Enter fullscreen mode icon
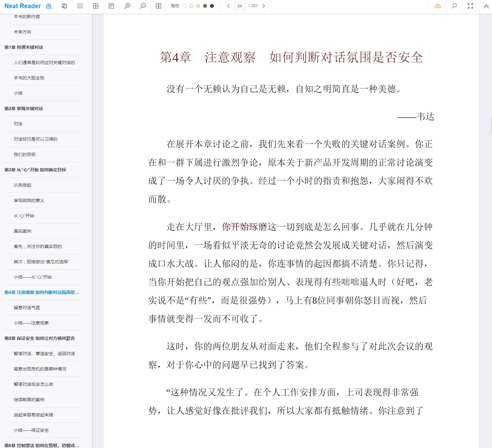The image size is (492, 448). coord(470,6)
